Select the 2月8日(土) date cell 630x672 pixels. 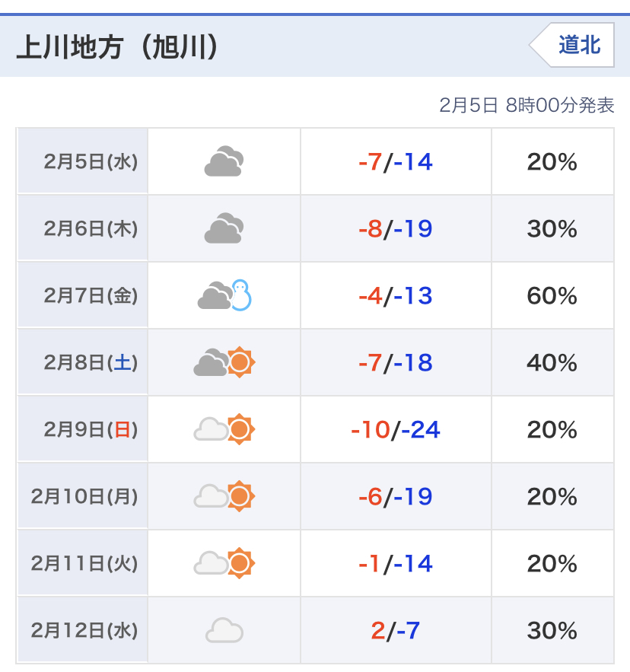[x=91, y=363]
